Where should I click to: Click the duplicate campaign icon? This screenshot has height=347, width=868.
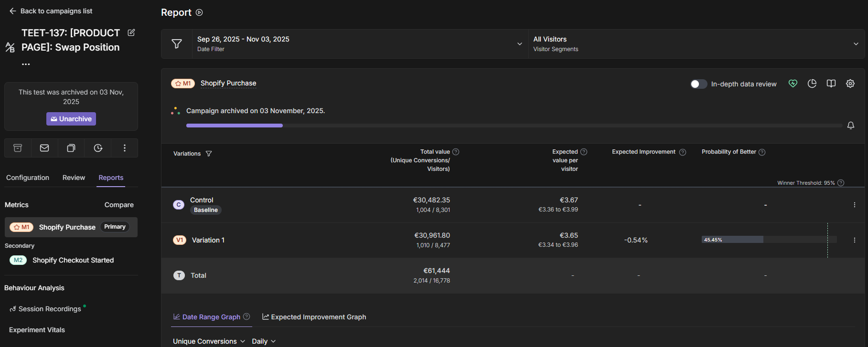coord(71,148)
